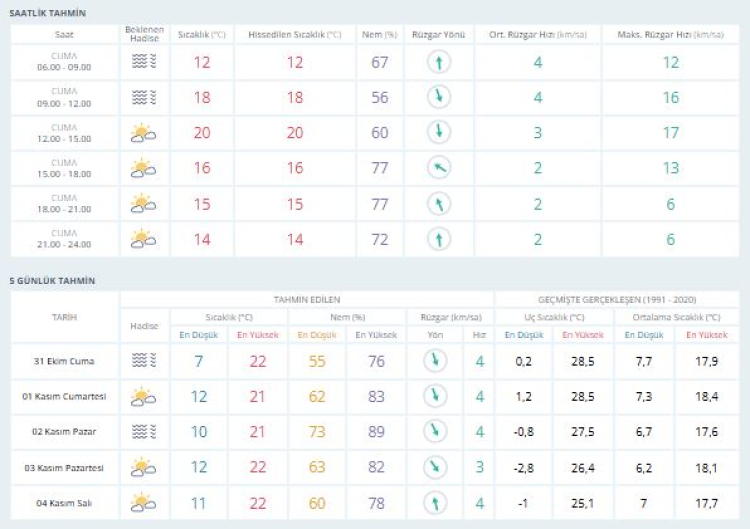Screen dimensions: 750x529
Task: Click the wind direction icon for Cuma 21.00 - 24.00
Action: coord(437,239)
